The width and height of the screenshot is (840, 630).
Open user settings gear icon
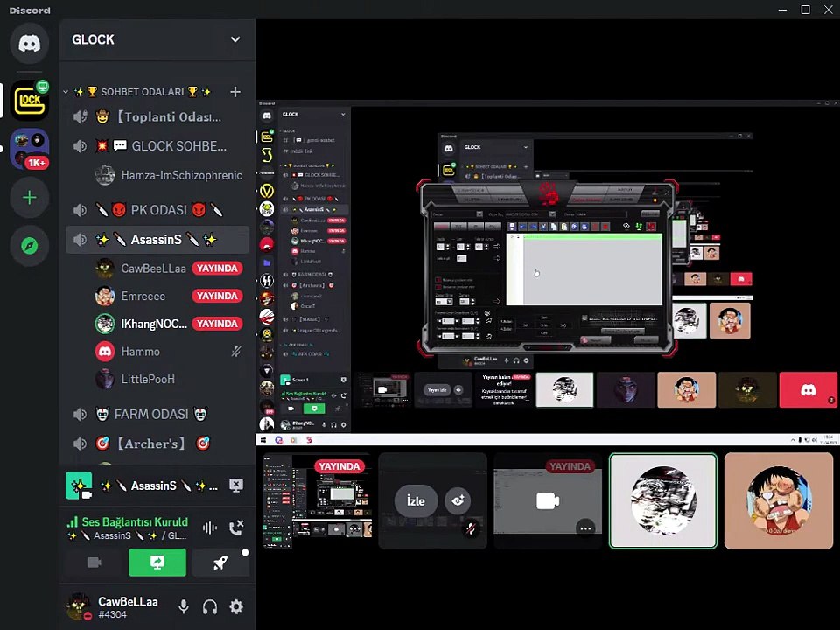[x=236, y=606]
